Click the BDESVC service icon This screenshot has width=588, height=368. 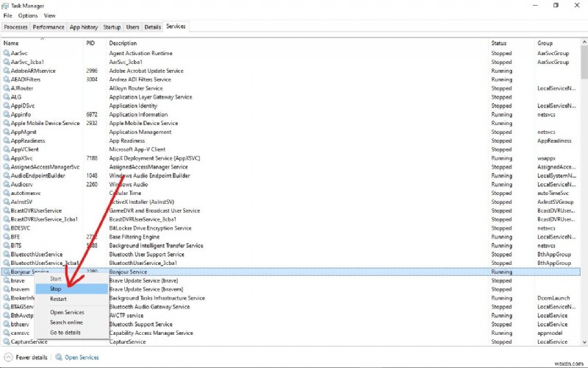tap(7, 228)
